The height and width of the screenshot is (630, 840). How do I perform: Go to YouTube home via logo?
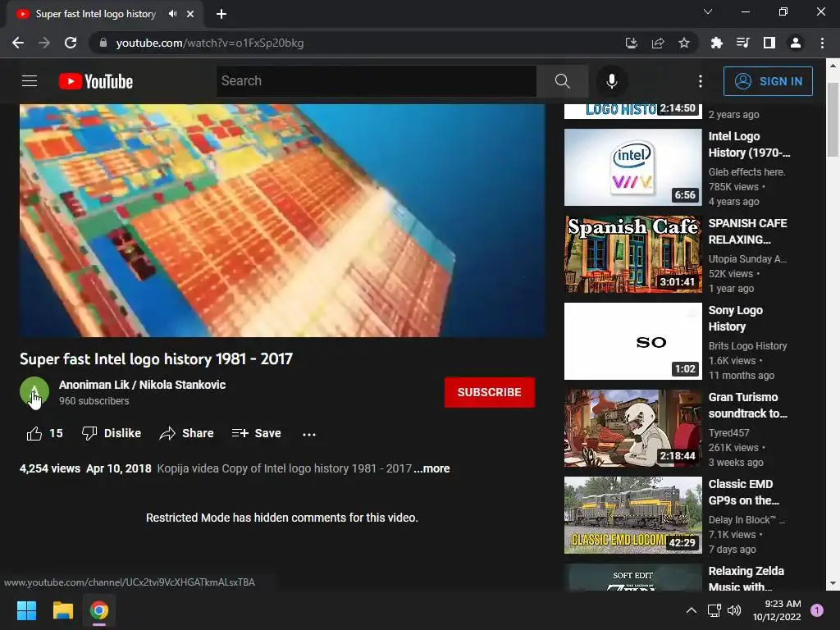tap(96, 81)
